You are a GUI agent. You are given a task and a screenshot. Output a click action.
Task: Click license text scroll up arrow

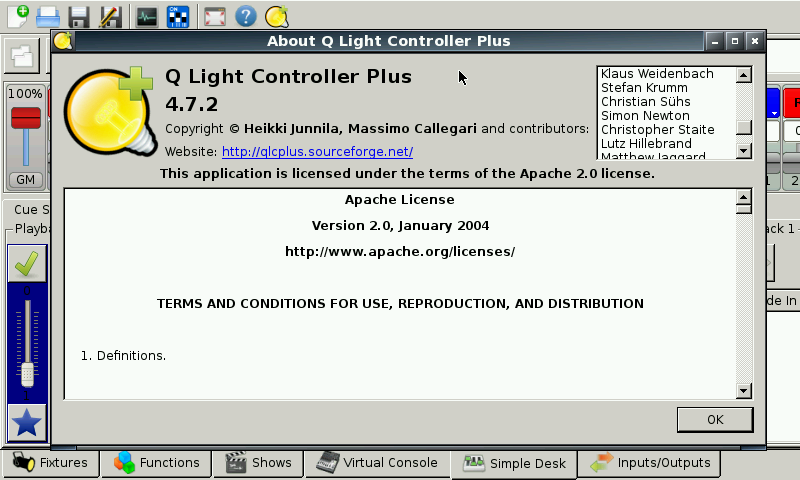(744, 197)
